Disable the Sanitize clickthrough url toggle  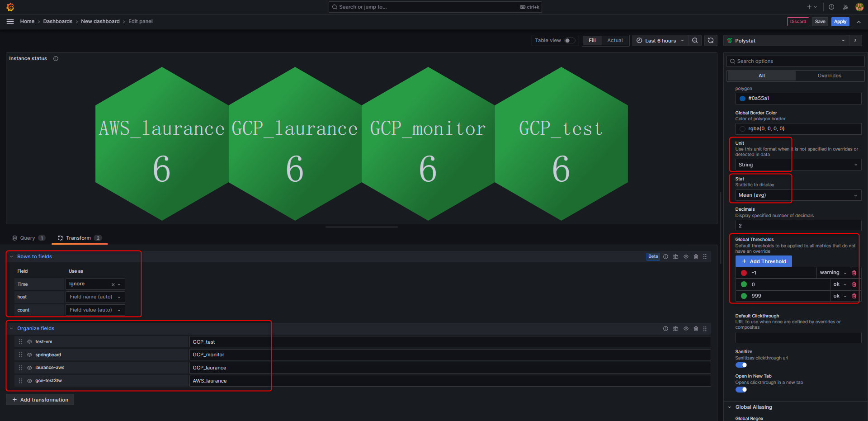pos(741,365)
